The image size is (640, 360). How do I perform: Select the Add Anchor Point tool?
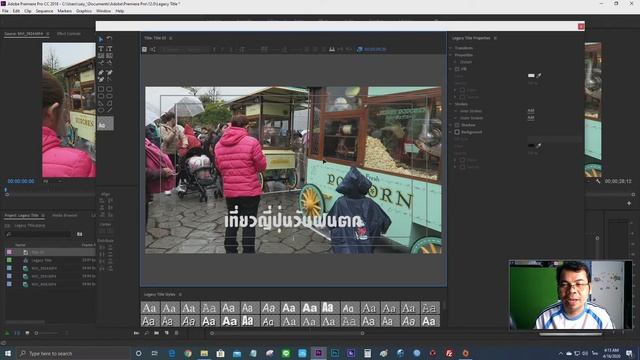(101, 79)
